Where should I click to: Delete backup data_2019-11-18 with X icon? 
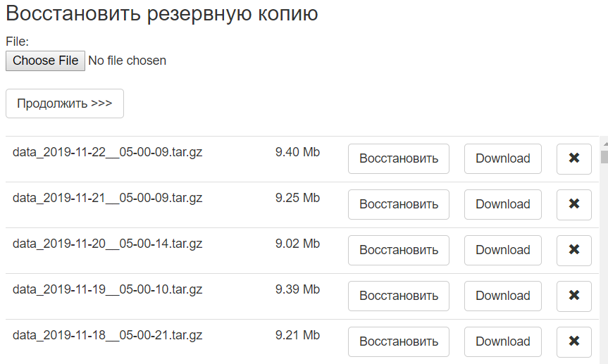coord(573,341)
